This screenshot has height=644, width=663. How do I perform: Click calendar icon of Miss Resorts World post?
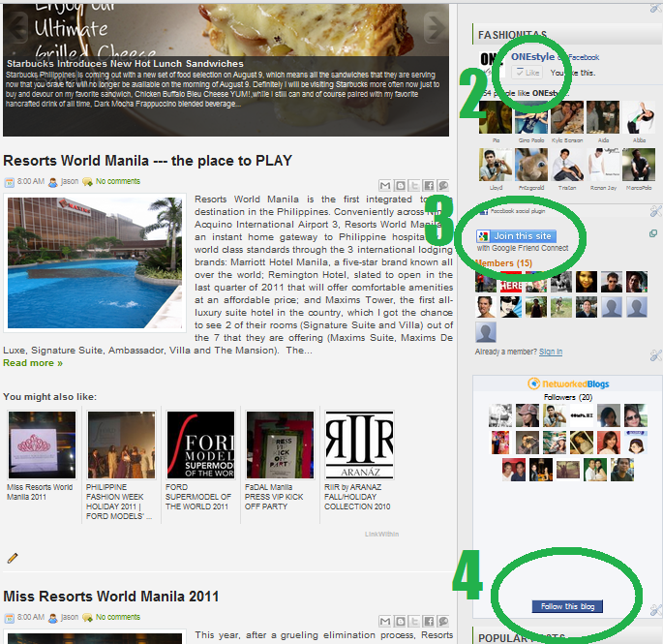click(x=10, y=618)
